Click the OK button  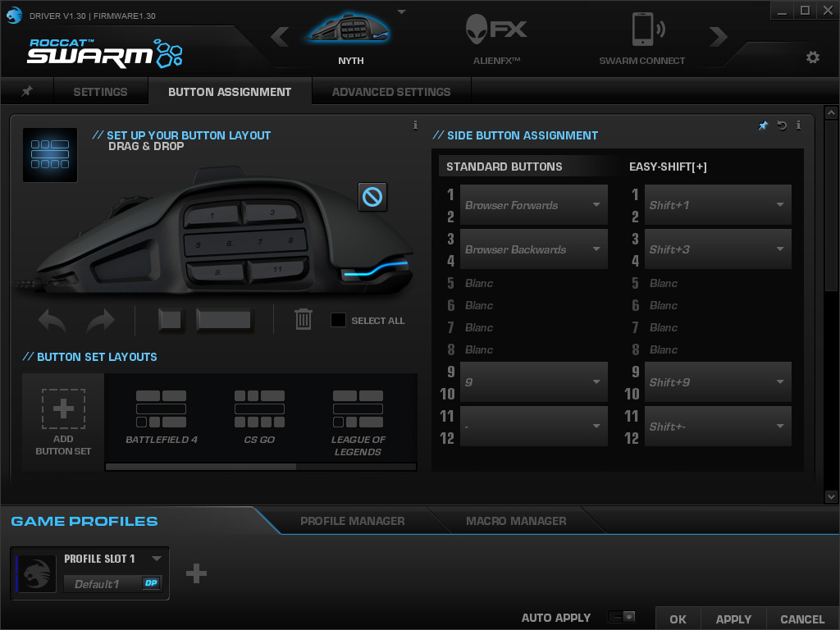tap(678, 619)
